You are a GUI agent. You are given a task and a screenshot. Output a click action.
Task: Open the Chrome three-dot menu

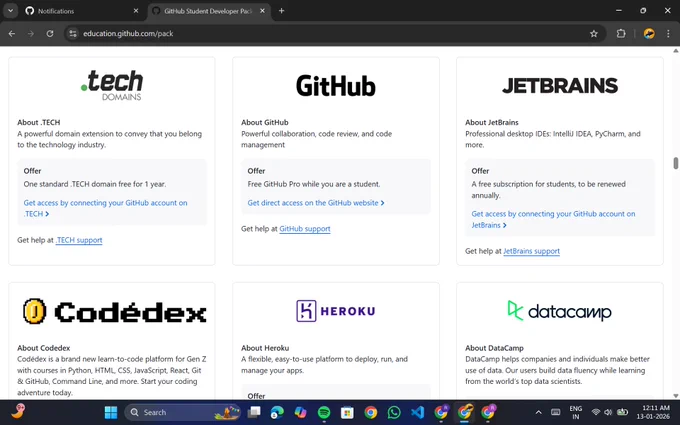click(668, 33)
